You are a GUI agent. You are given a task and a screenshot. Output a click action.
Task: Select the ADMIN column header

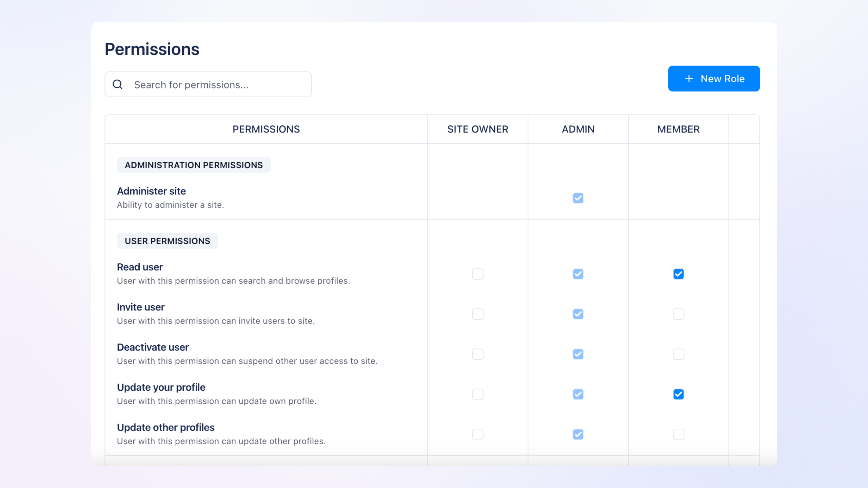(578, 129)
